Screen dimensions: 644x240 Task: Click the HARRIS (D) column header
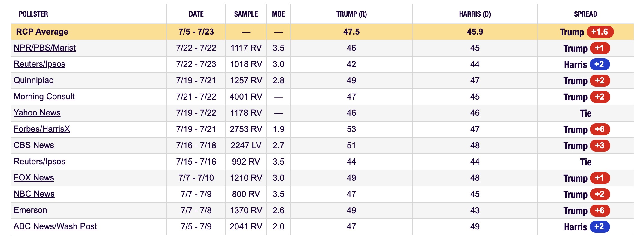(475, 14)
